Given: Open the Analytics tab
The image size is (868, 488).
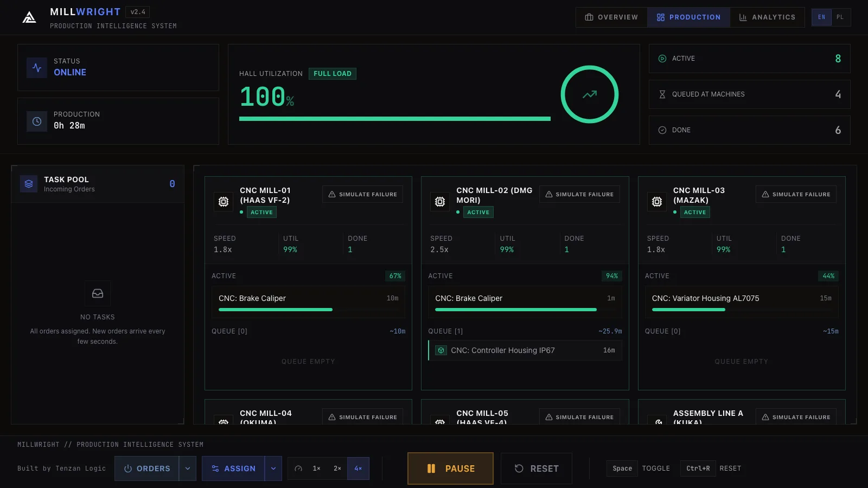Looking at the screenshot, I should (x=767, y=17).
